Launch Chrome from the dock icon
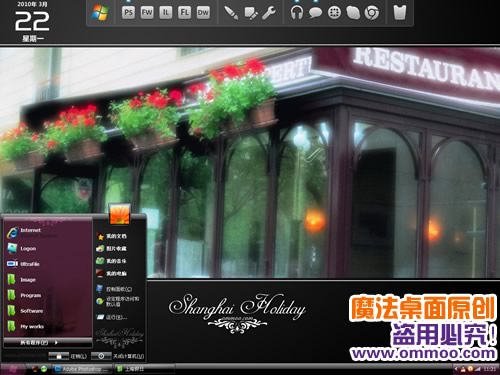 [372, 13]
